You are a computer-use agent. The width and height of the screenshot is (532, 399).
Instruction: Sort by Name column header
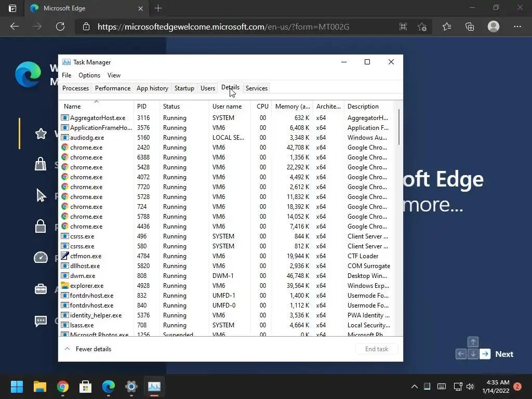(96, 106)
